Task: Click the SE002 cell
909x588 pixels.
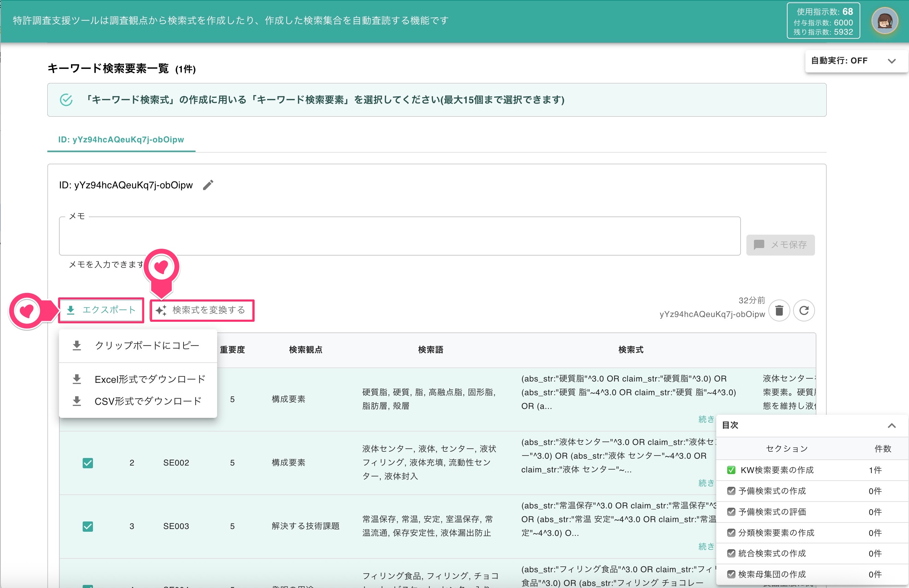Action: click(x=176, y=463)
